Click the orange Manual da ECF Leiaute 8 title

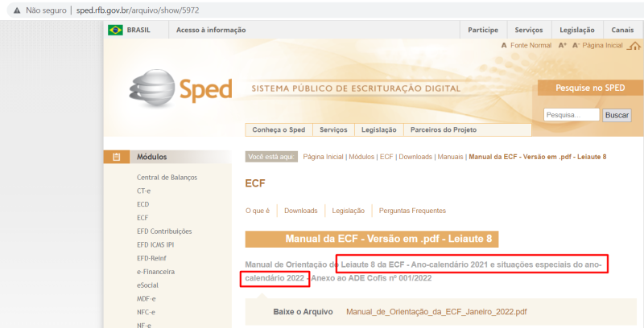pos(372,239)
